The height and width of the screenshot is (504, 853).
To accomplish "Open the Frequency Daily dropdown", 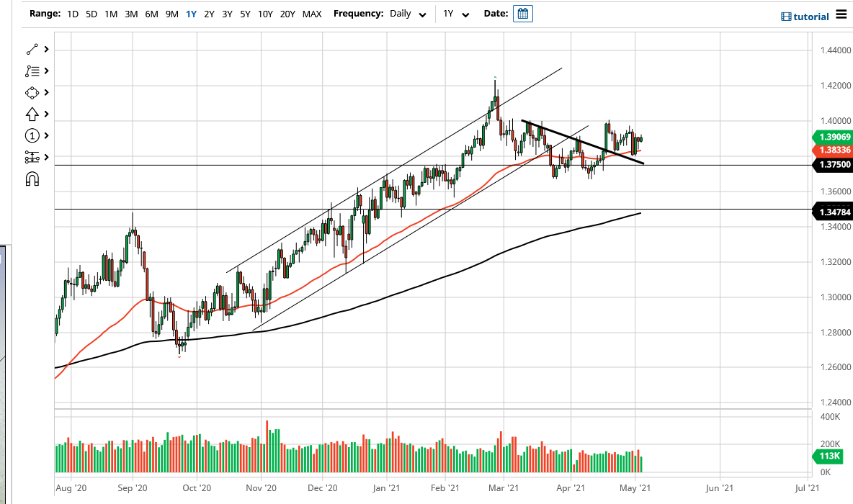I will pos(408,14).
